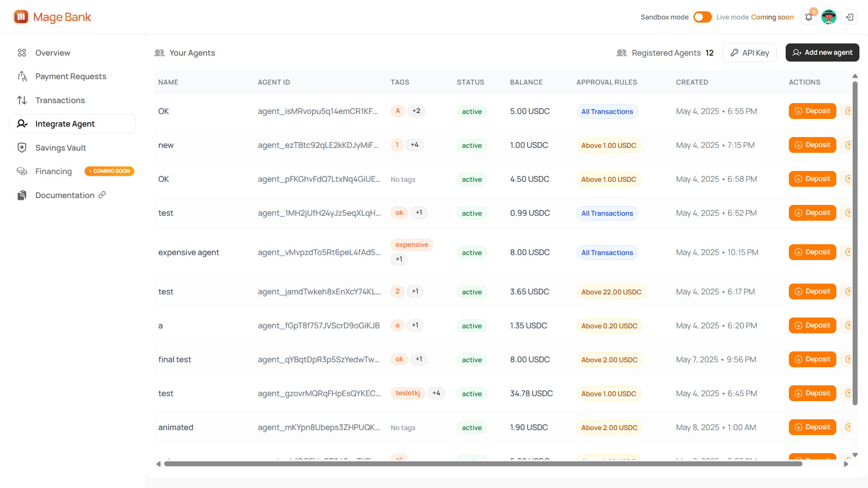Toggle Sandbox mode switch

click(x=702, y=17)
